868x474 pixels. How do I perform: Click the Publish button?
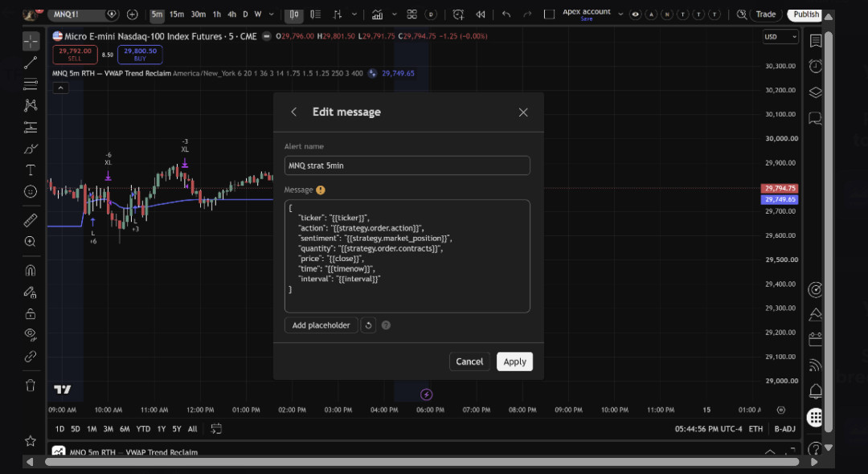pyautogui.click(x=805, y=14)
